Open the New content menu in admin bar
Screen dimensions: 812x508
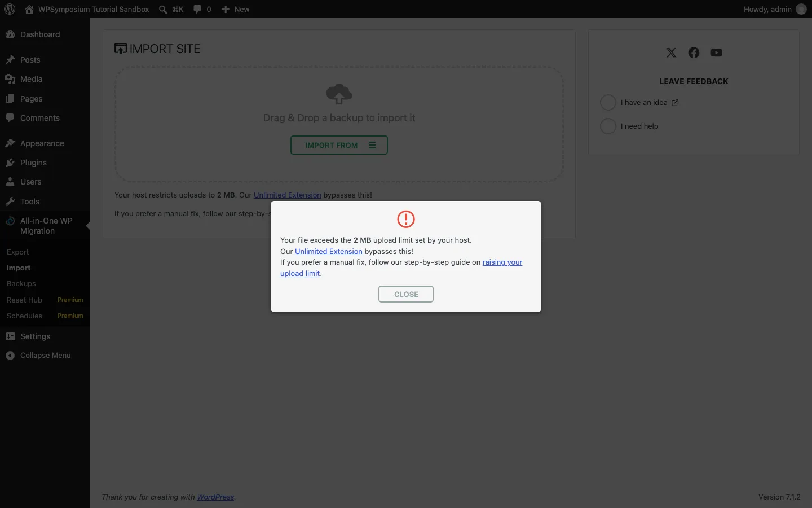pyautogui.click(x=235, y=9)
